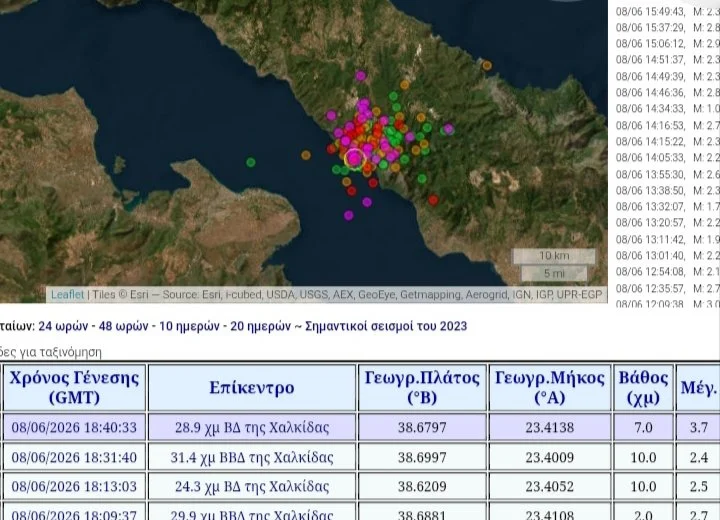Select the 08/06 13:01:40 event in list
This screenshot has height=520, width=720.
[668, 255]
